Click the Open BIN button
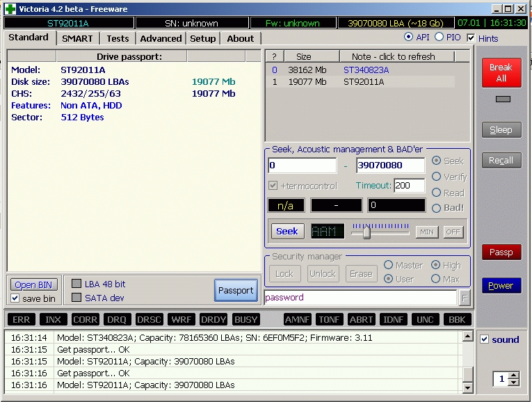Image resolution: width=532 pixels, height=402 pixels. 33,285
